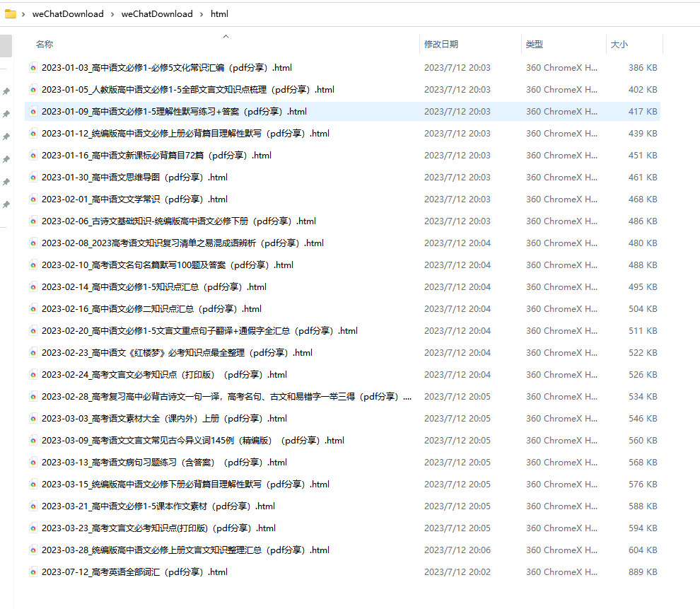Viewport: 700px width, 609px height.
Task: Click the icon of the 2023-07-12 高考英语全部词汇 file
Action: point(33,572)
